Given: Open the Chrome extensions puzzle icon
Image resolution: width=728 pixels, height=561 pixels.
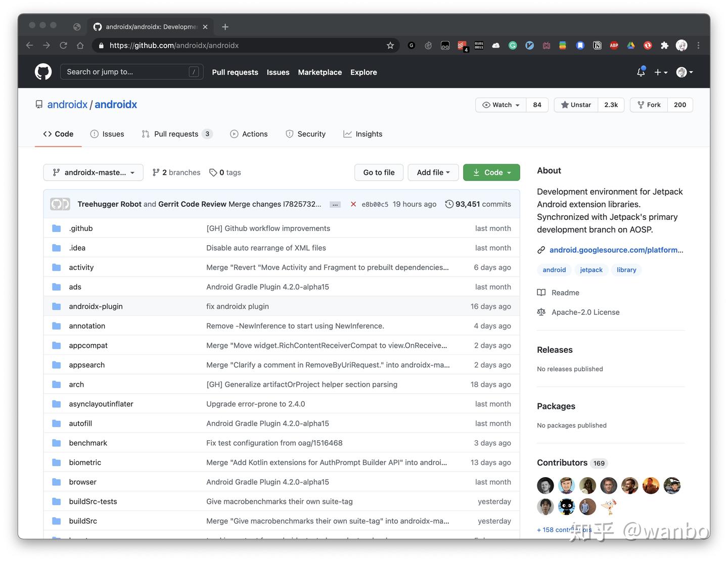Looking at the screenshot, I should pyautogui.click(x=665, y=45).
